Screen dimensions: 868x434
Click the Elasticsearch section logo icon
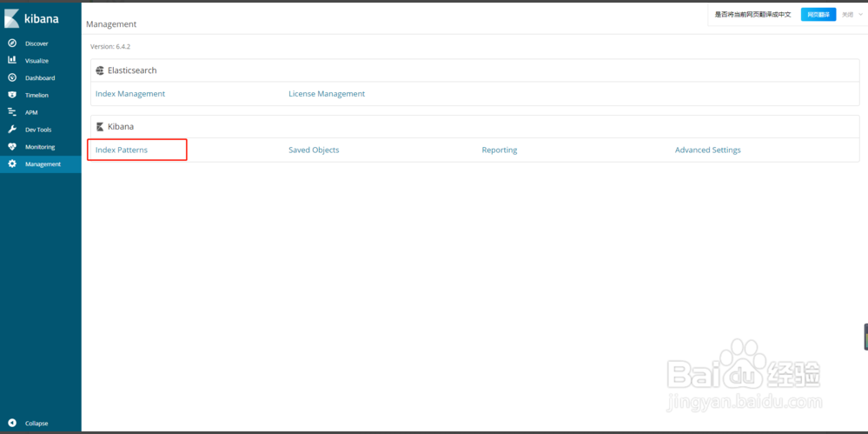[x=100, y=70]
